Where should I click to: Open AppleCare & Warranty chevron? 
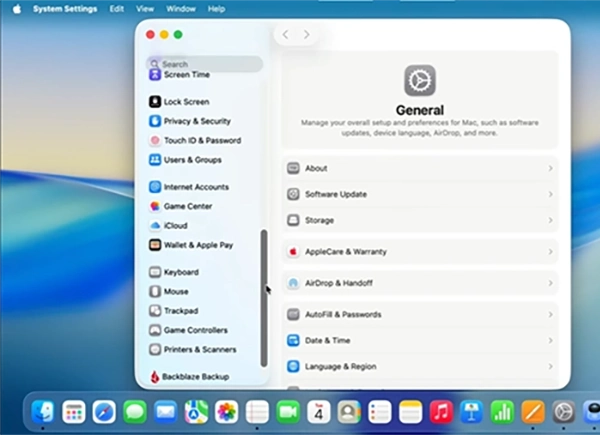pos(550,252)
